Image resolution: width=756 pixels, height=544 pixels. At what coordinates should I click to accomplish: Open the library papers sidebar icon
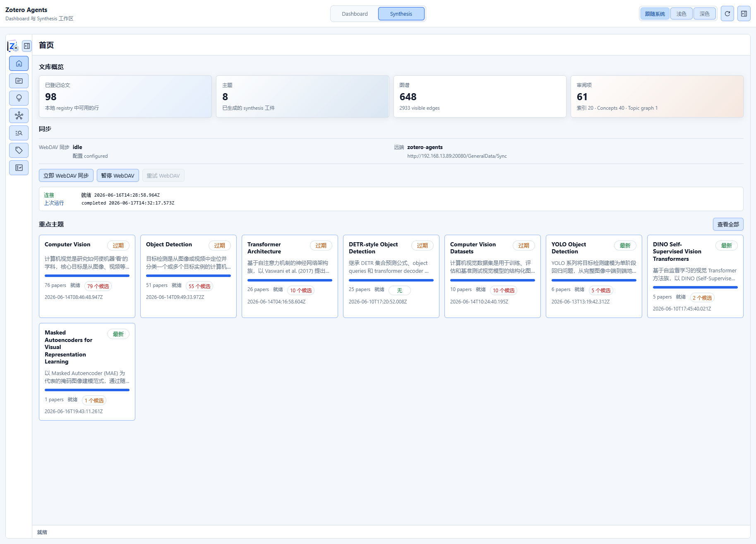click(x=19, y=81)
